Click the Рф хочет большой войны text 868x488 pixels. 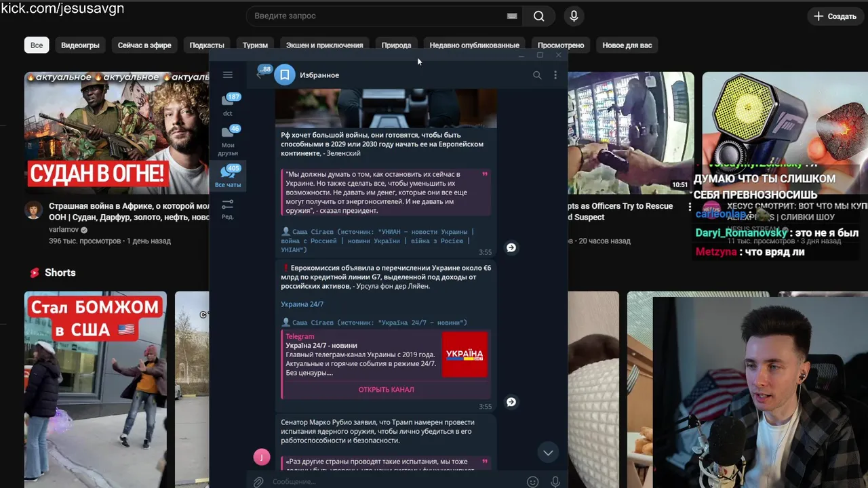[382, 144]
